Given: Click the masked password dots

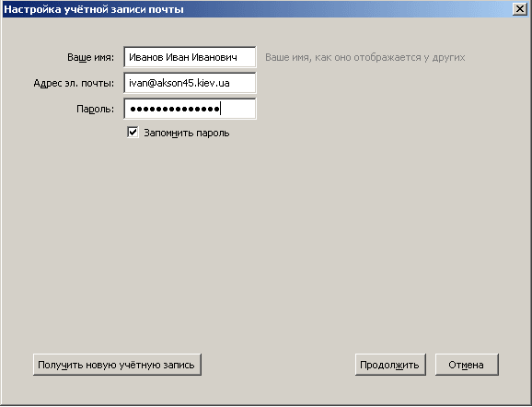Looking at the screenshot, I should 175,109.
